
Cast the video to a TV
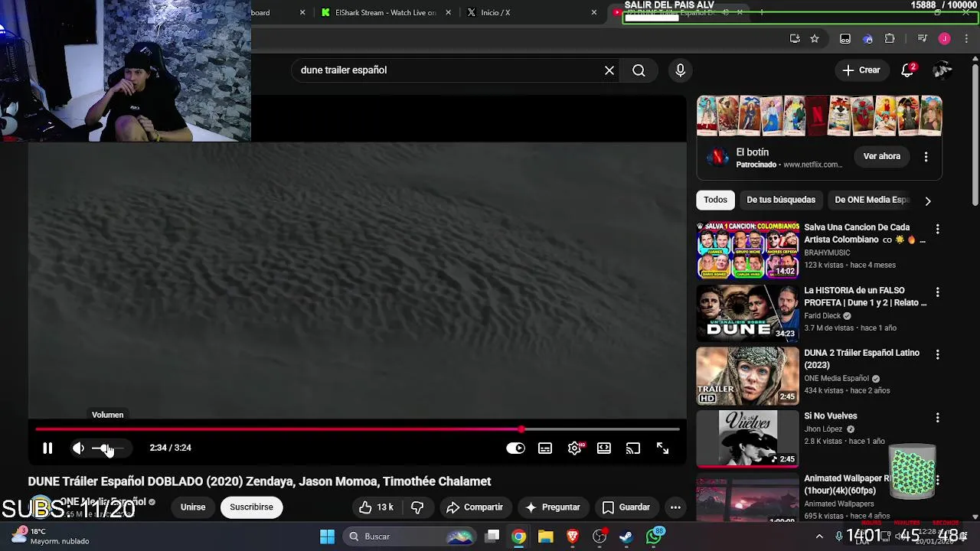(x=633, y=448)
